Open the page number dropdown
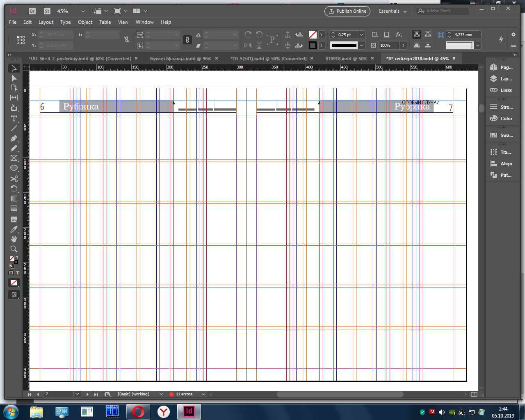The image size is (525, 420). (x=77, y=394)
